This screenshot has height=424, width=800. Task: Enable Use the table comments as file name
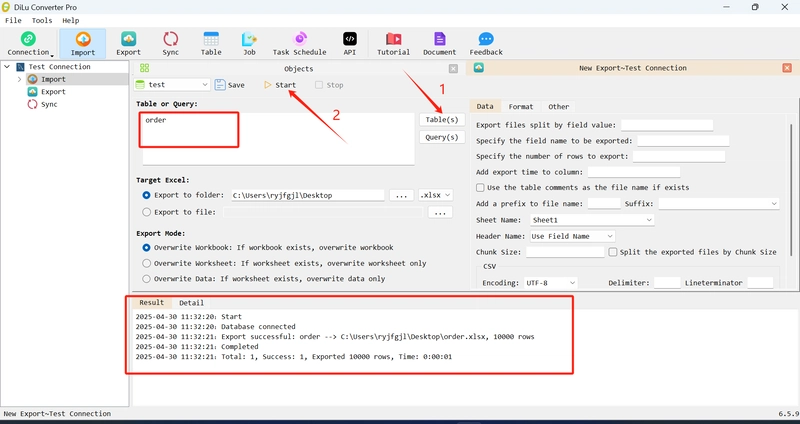coord(480,187)
